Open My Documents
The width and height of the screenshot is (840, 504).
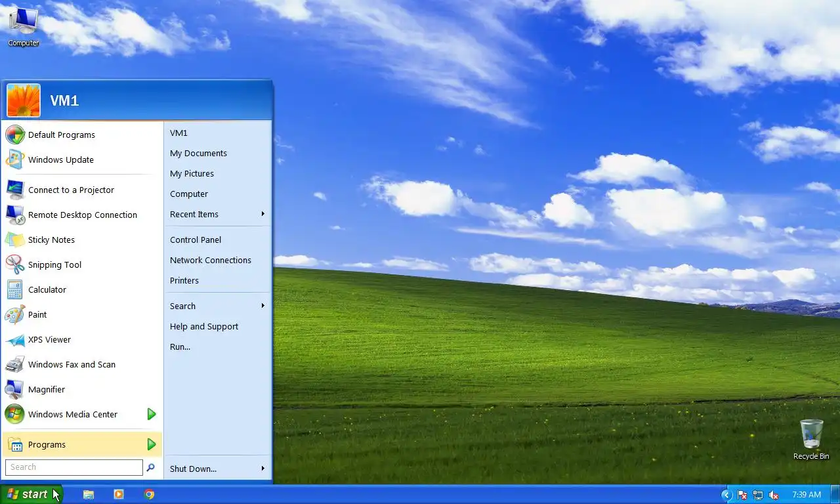point(217,153)
